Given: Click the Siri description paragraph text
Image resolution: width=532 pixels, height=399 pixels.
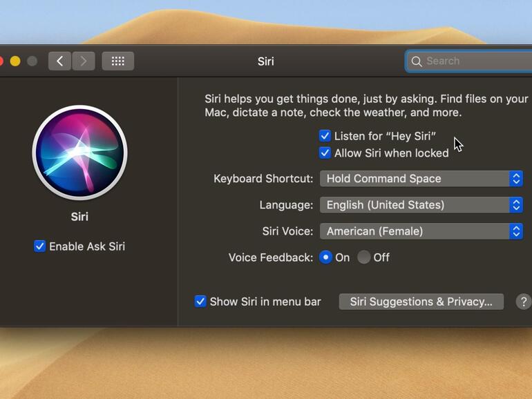Looking at the screenshot, I should [366, 106].
